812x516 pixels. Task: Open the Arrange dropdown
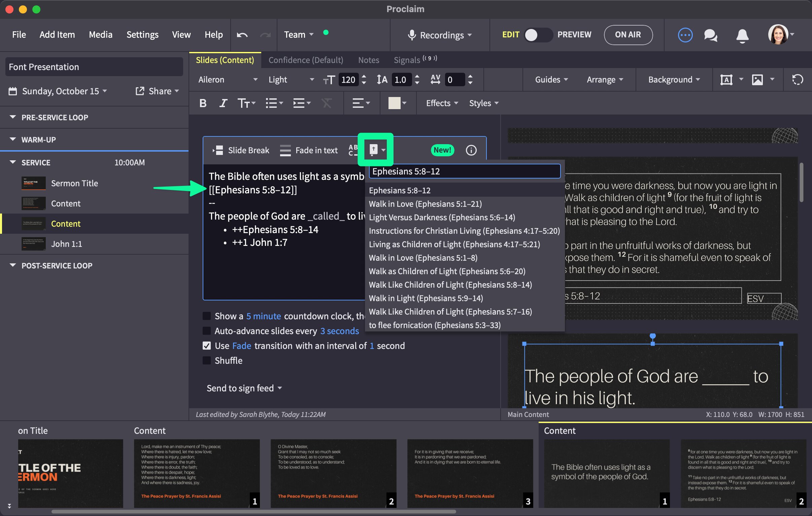tap(605, 80)
